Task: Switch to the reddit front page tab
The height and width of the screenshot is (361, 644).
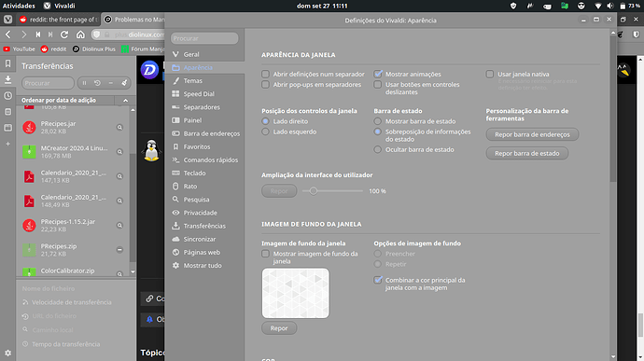Action: coord(58,20)
